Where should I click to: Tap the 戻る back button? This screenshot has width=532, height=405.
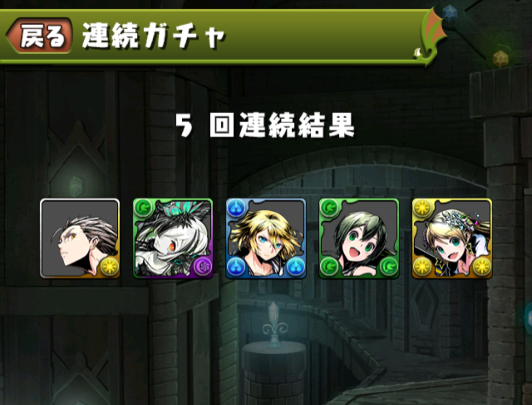click(x=39, y=35)
